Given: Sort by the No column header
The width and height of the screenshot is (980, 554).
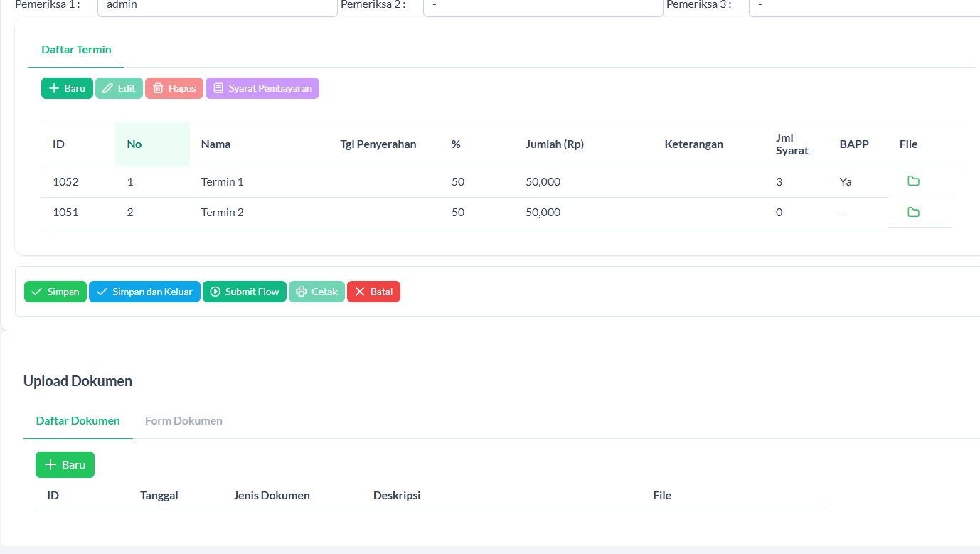Looking at the screenshot, I should click(x=134, y=144).
